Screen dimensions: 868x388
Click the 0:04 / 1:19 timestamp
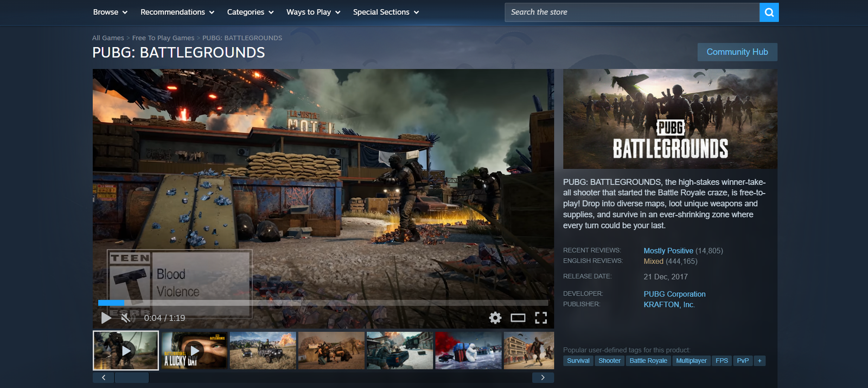(x=164, y=318)
